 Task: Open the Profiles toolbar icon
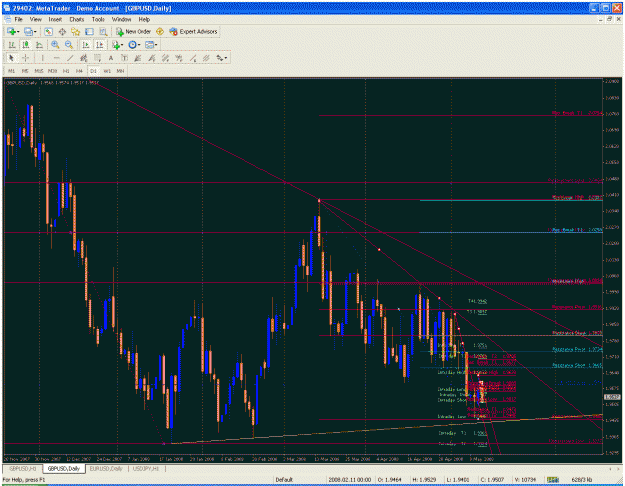pyautogui.click(x=28, y=31)
